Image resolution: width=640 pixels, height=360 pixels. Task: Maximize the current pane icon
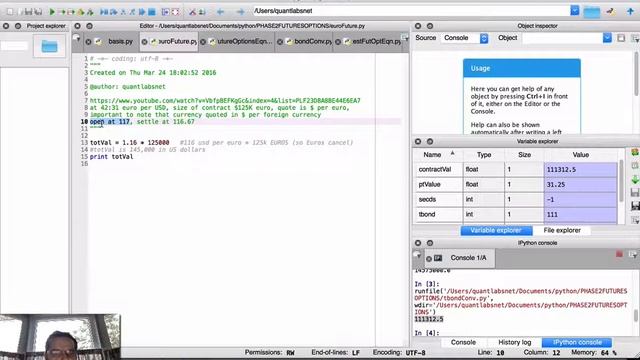165,12
